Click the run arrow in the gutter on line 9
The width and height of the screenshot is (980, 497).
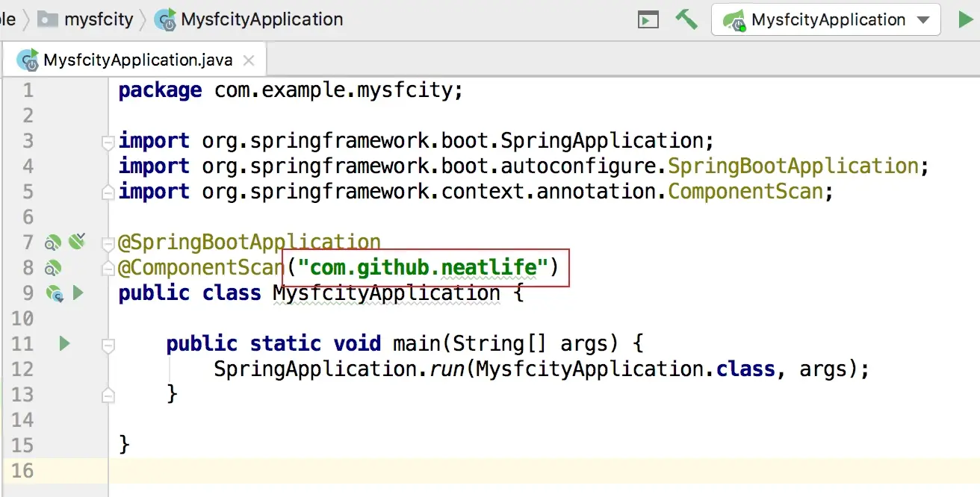(78, 293)
